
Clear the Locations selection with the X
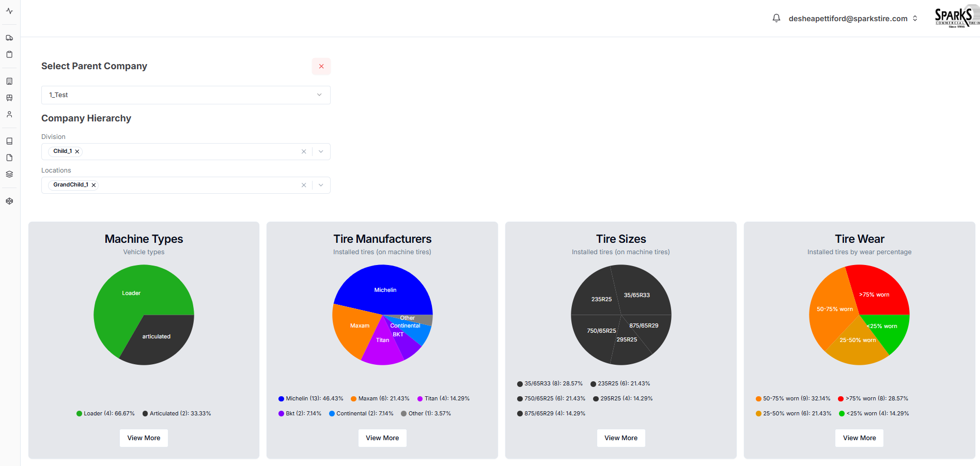[304, 184]
